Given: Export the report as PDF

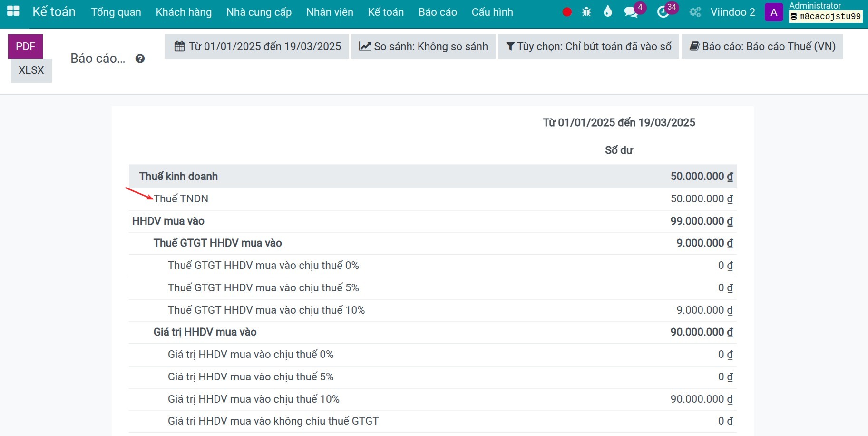Looking at the screenshot, I should tap(26, 46).
